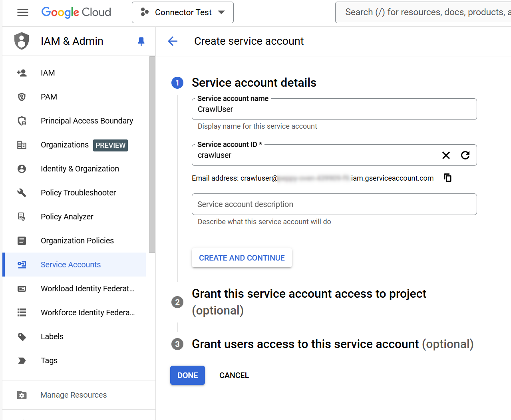This screenshot has width=511, height=420.
Task: Click the Tags arrow icon
Action: pyautogui.click(x=22, y=360)
